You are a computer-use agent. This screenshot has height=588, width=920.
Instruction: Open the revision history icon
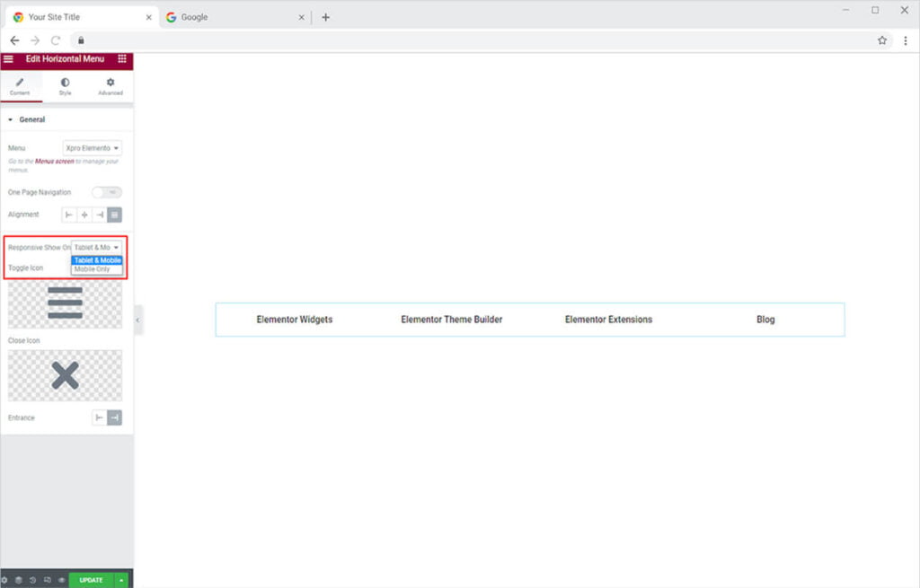tap(32, 580)
